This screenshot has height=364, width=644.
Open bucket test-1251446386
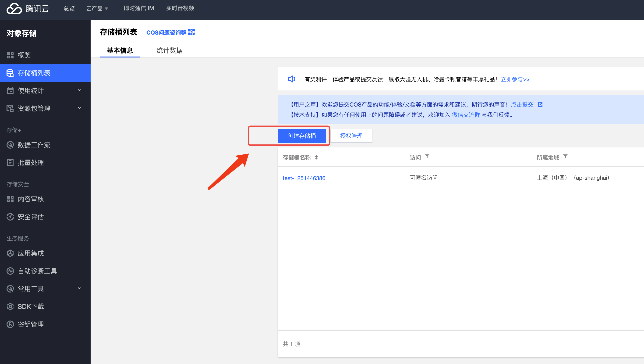pyautogui.click(x=304, y=178)
